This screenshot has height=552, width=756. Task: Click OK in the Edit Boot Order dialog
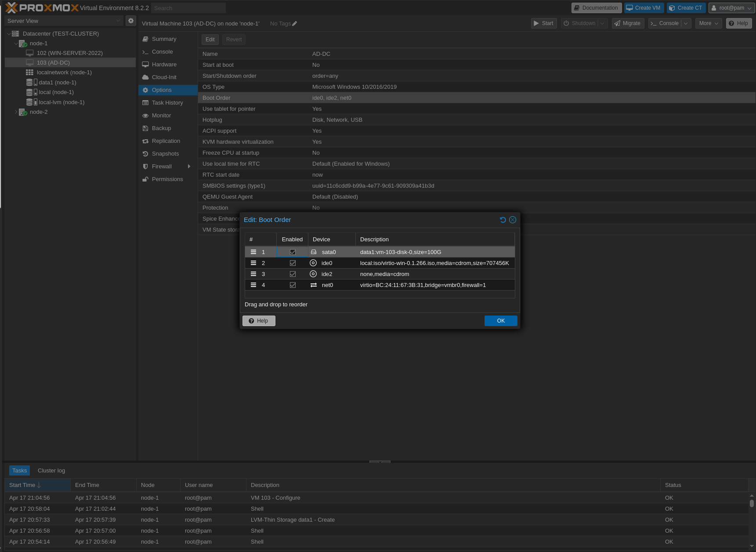[500, 320]
